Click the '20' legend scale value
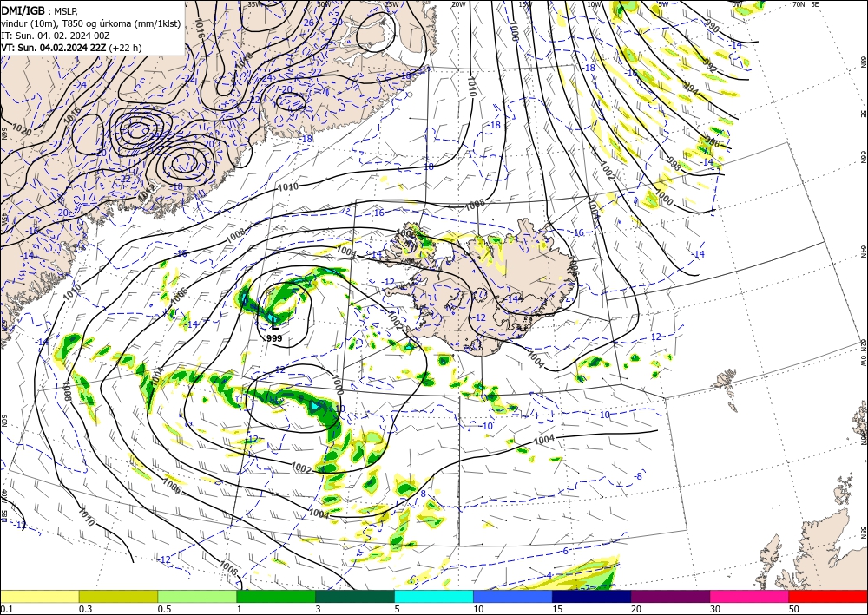Image resolution: width=868 pixels, height=615 pixels. click(x=636, y=609)
